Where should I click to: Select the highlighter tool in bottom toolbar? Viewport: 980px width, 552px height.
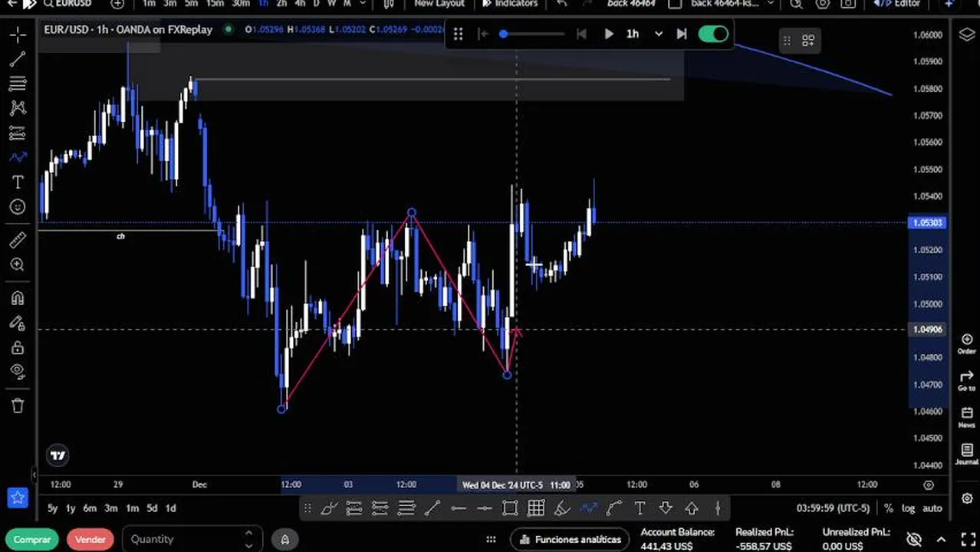click(x=562, y=508)
